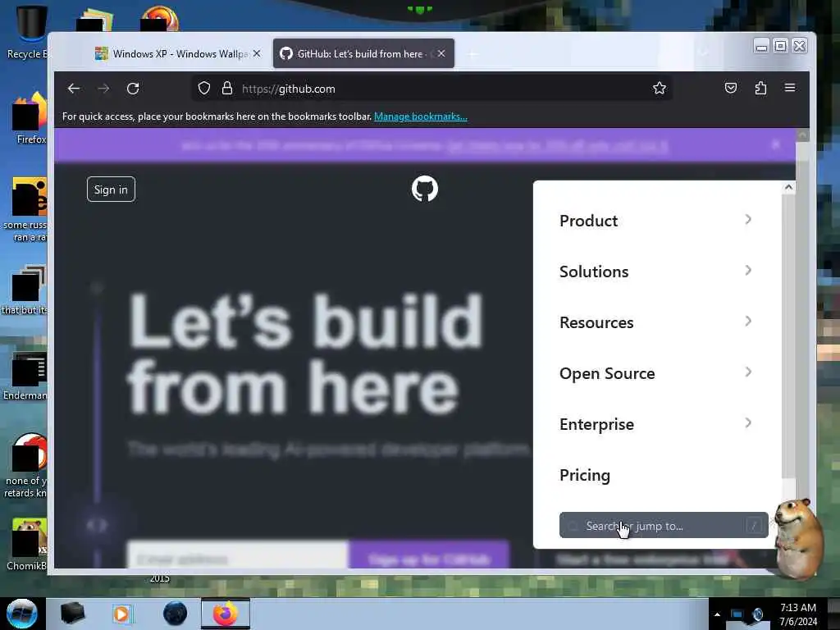Open black box icon in taskbar
The width and height of the screenshot is (840, 630).
click(x=72, y=614)
